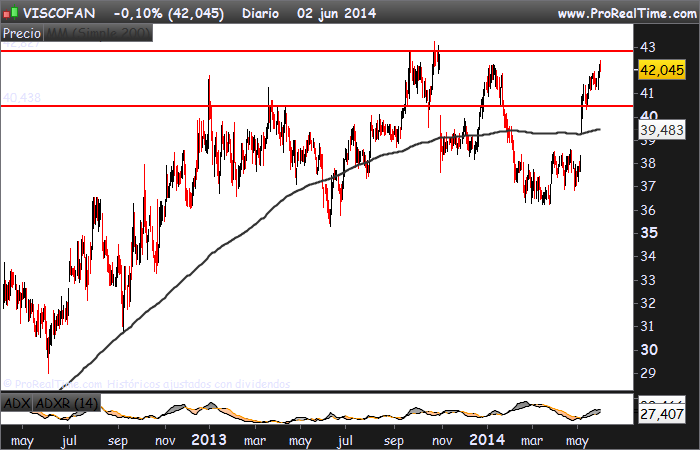This screenshot has width=700, height=450.
Task: Click price axis label 29
Action: click(x=648, y=373)
